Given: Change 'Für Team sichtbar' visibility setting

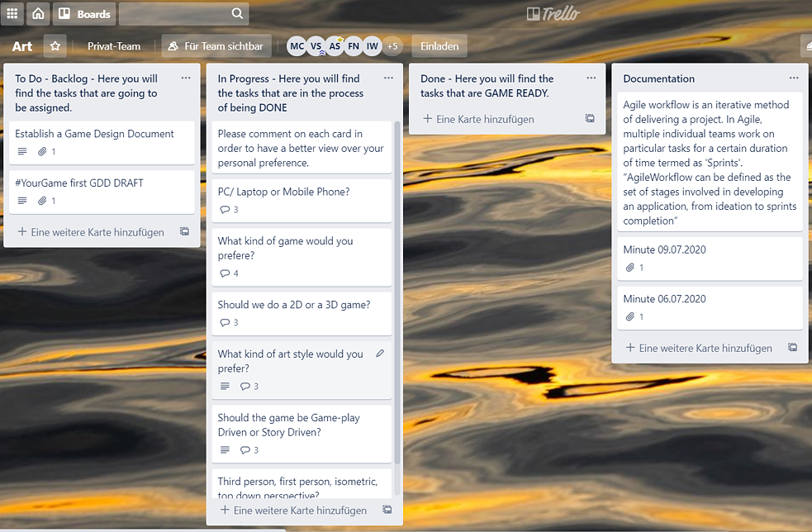Looking at the screenshot, I should point(216,46).
